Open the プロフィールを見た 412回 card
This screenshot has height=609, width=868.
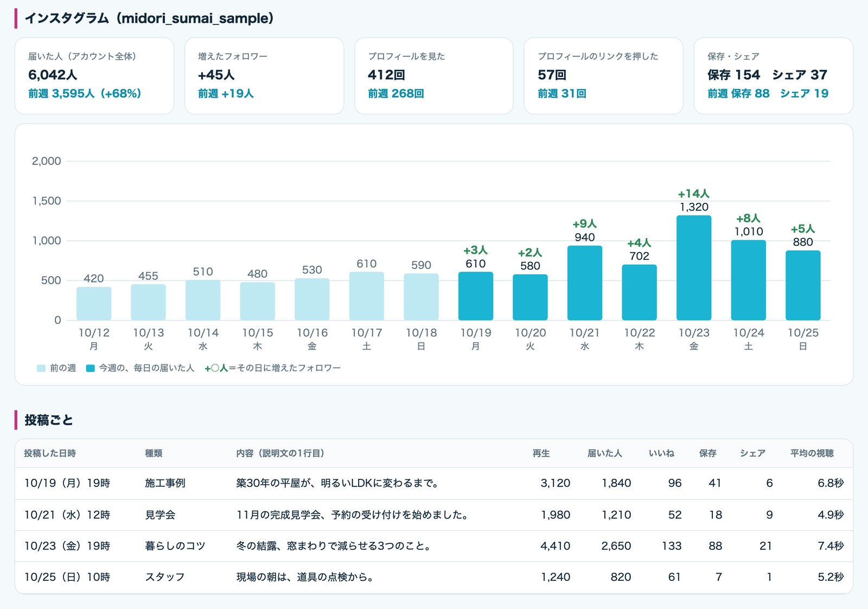pos(434,76)
